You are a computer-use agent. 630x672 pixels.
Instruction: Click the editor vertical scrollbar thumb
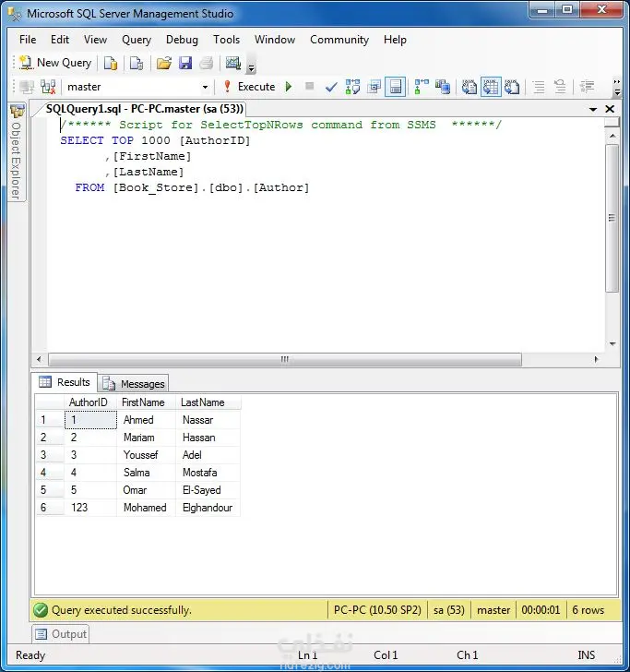tap(612, 218)
